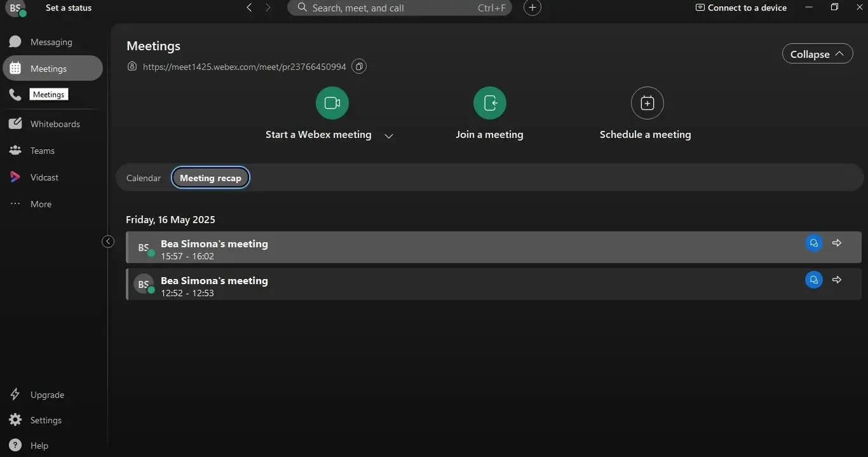Collapse the left navigation sidebar

point(108,242)
